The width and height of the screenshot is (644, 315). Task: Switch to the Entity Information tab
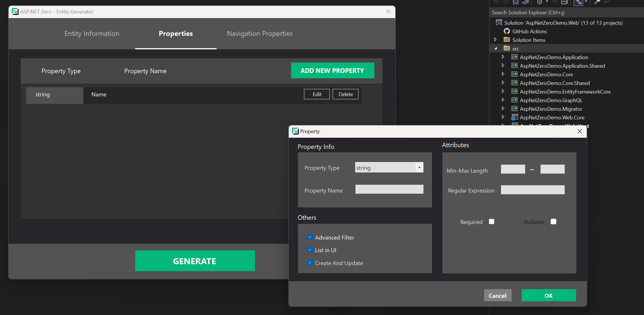click(x=92, y=34)
